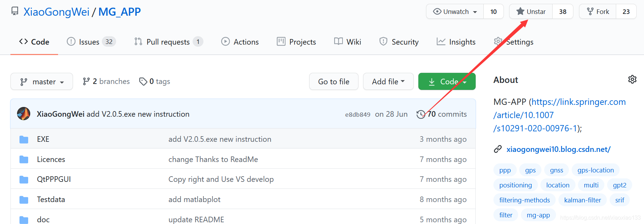View the 23 forks count

tap(626, 11)
